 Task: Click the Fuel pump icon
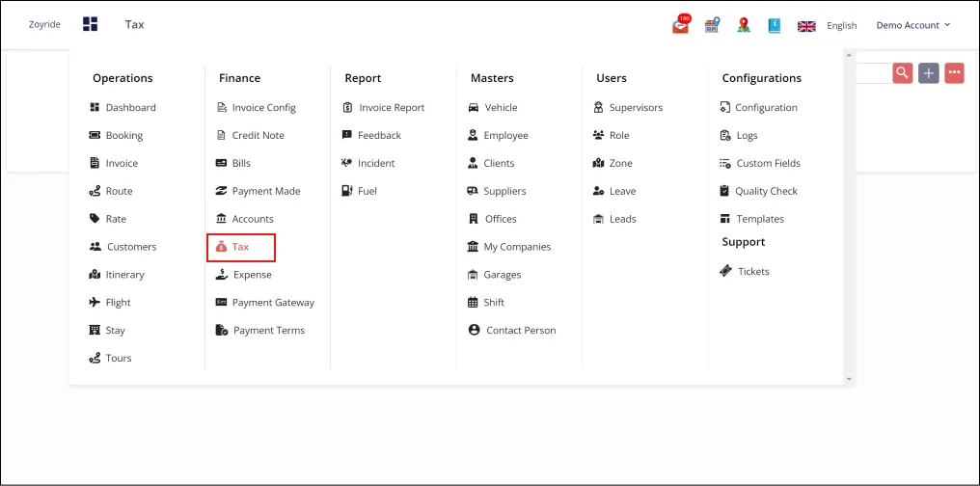[347, 191]
